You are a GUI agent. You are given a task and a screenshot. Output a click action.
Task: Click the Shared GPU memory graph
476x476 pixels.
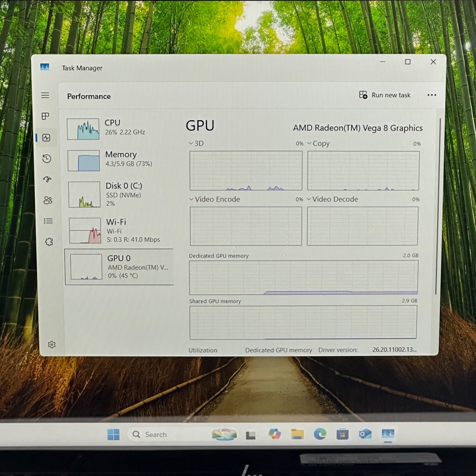coord(303,322)
